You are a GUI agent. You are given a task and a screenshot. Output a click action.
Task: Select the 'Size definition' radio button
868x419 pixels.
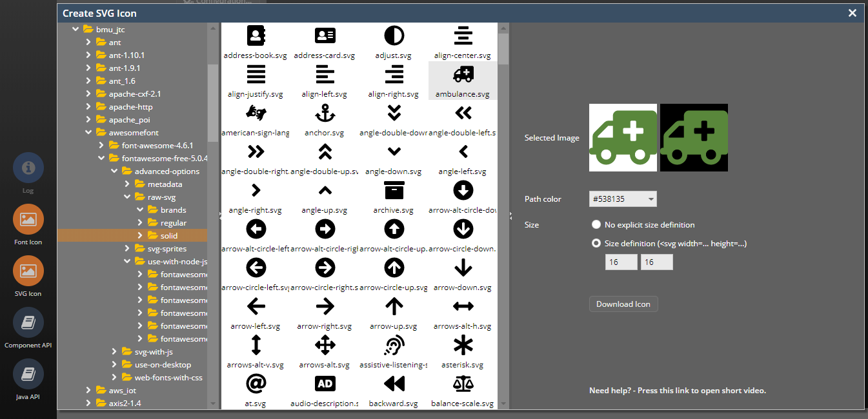[596, 244]
